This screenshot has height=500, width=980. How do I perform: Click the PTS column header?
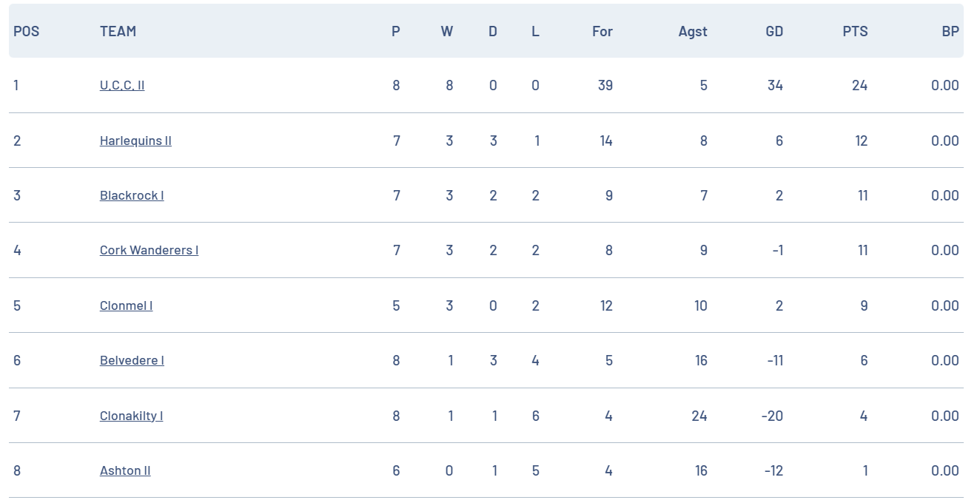(x=855, y=31)
